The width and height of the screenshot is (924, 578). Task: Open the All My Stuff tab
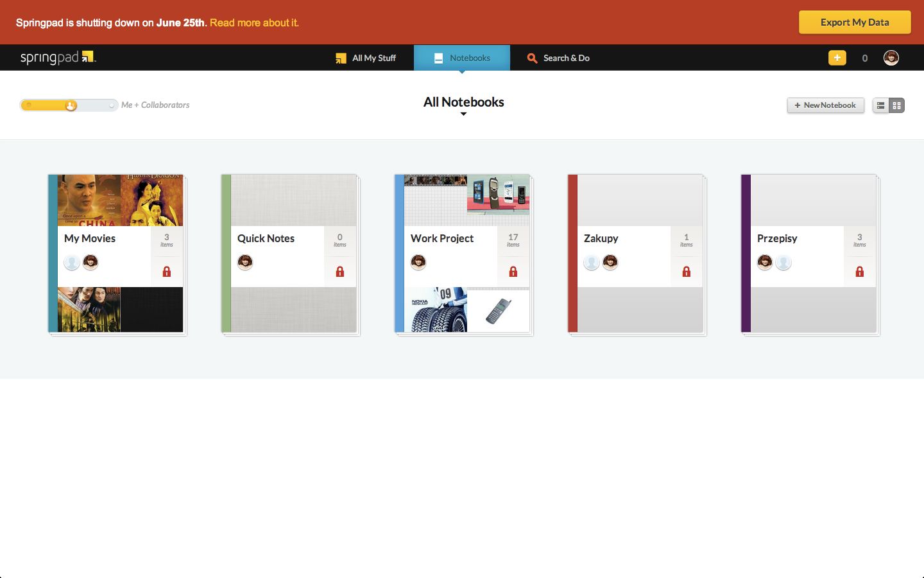pos(366,58)
